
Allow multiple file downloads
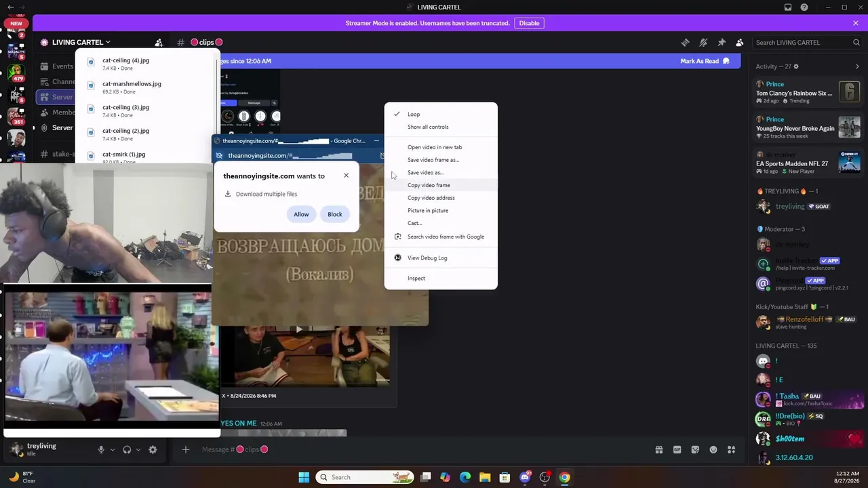pos(301,214)
